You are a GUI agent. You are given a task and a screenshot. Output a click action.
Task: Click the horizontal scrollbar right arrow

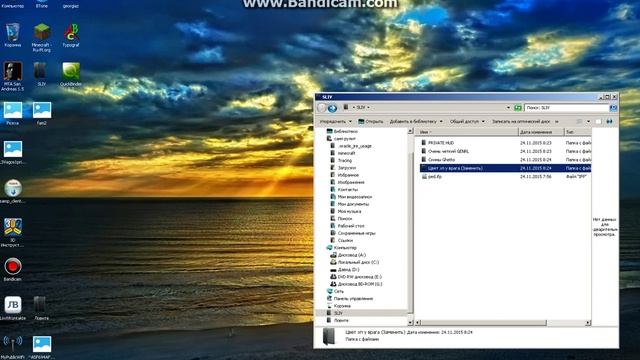coord(588,322)
